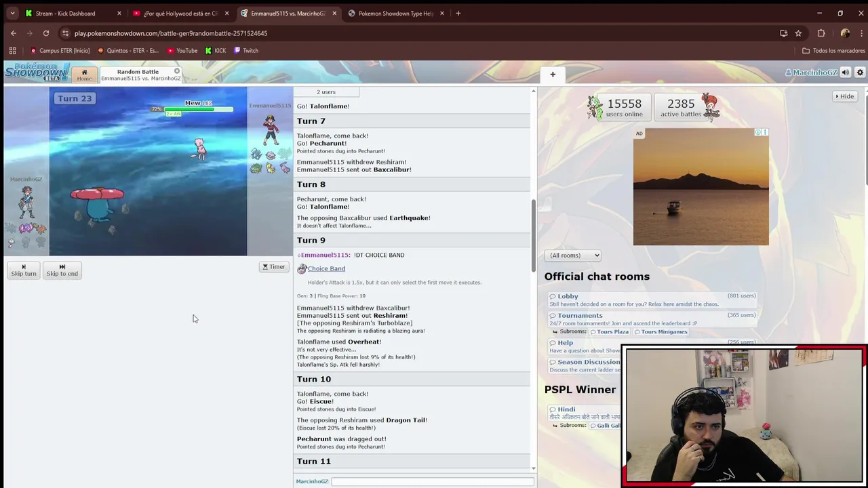Start the battle Timer
Screen dimensions: 868x488
coord(274,267)
